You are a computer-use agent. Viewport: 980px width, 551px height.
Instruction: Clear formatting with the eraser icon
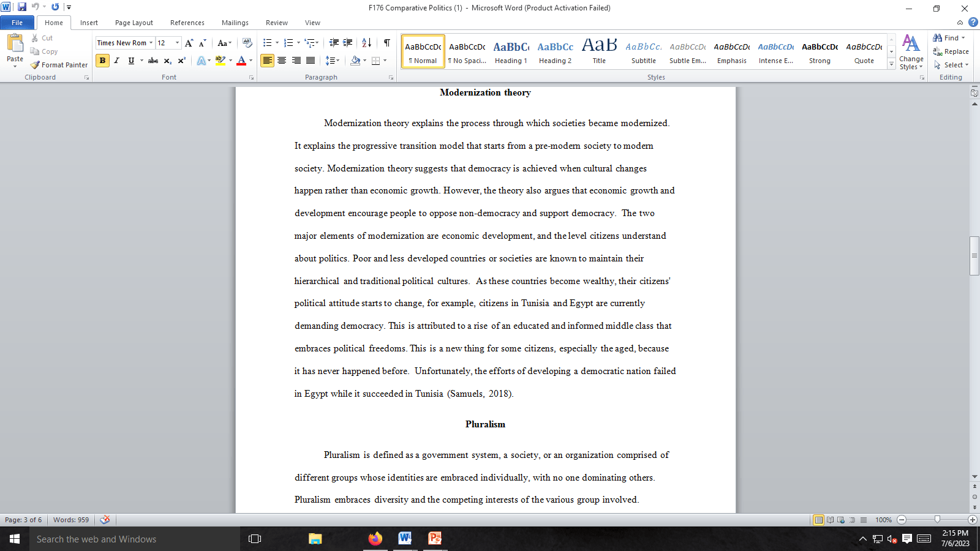[247, 43]
